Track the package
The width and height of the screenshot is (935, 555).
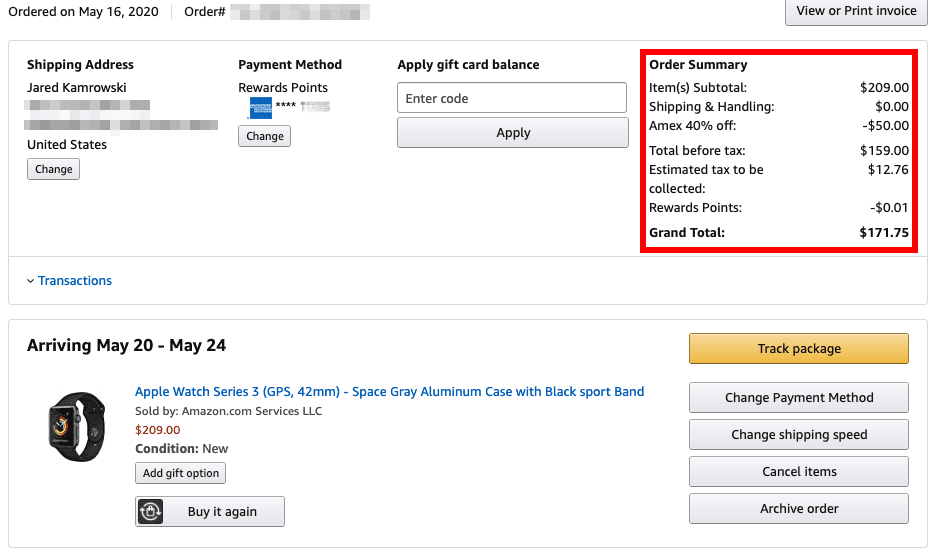click(798, 349)
